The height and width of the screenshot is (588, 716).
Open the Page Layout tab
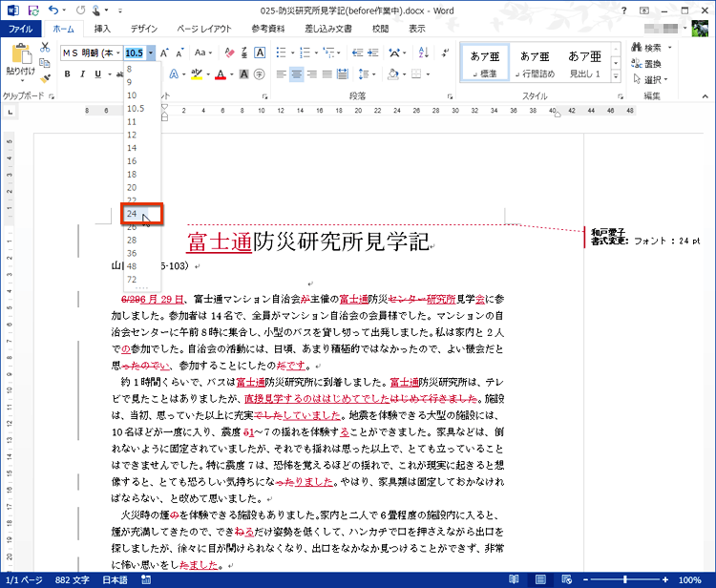pos(204,29)
